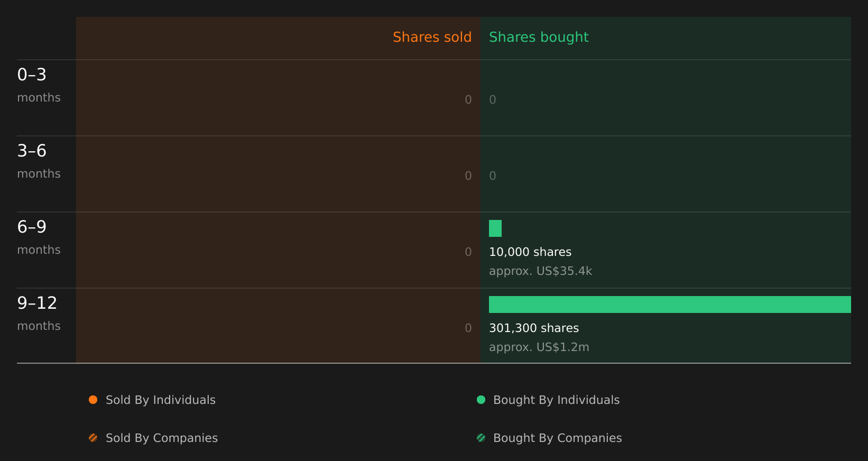Image resolution: width=868 pixels, height=461 pixels.
Task: Click the Shares bought column header
Action: click(x=539, y=37)
